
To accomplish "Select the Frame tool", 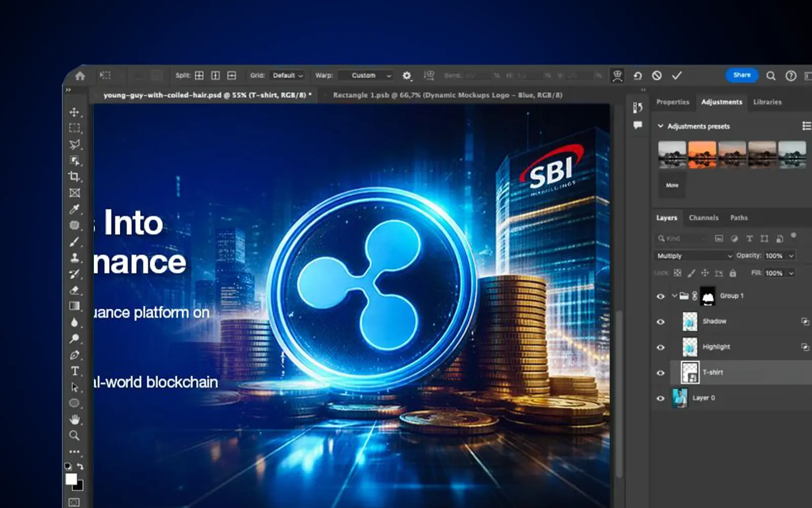I will [75, 193].
